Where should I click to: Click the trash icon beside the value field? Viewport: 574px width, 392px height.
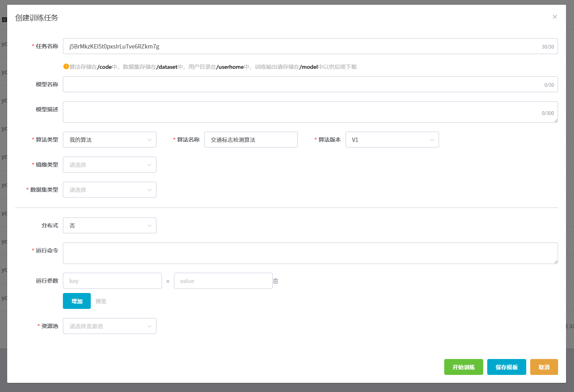tap(275, 281)
